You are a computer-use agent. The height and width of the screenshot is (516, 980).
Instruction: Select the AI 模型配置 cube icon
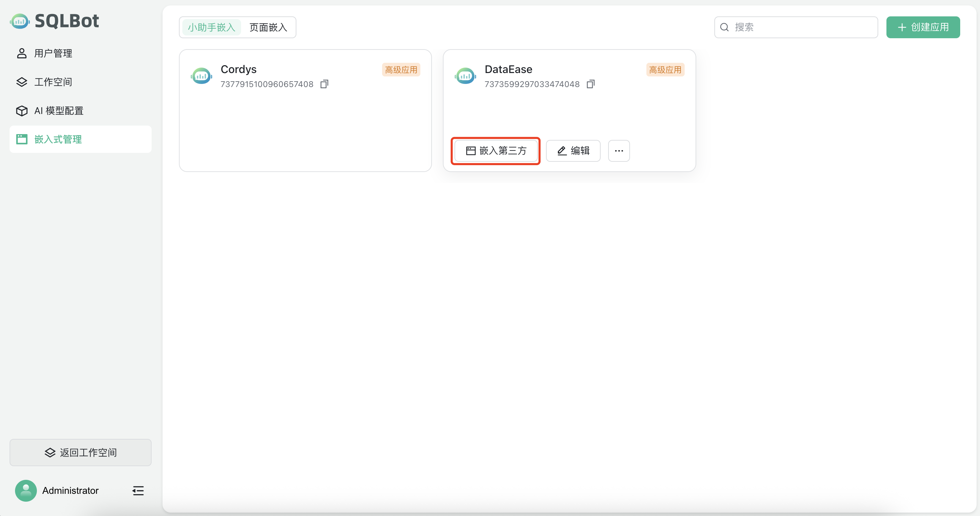(x=22, y=111)
